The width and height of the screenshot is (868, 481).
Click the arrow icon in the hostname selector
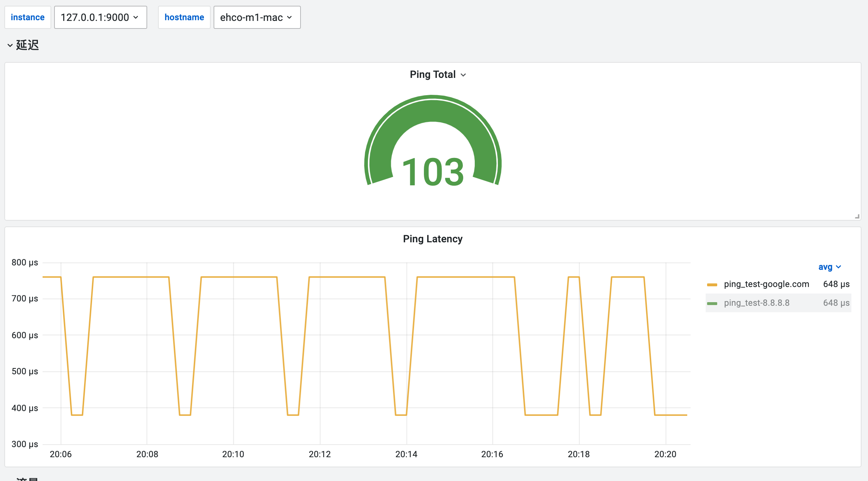pyautogui.click(x=289, y=17)
